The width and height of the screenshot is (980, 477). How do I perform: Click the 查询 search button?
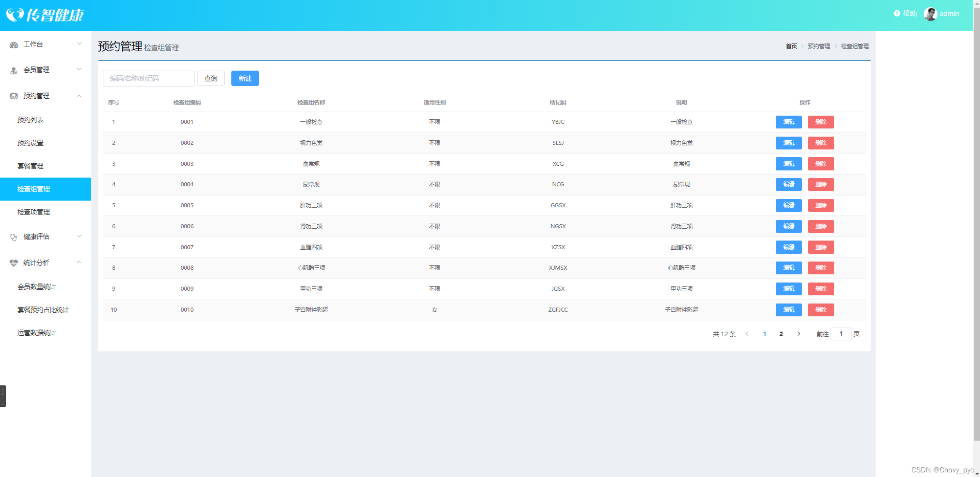[210, 78]
